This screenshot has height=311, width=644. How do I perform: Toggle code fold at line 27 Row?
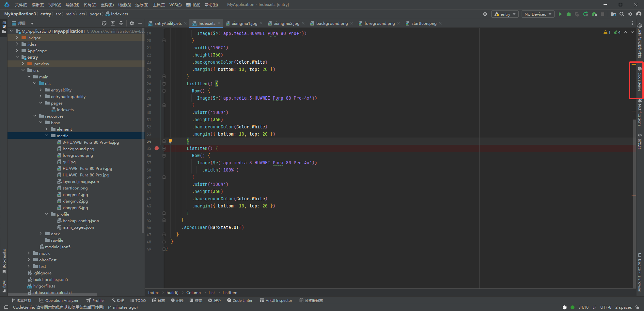tap(164, 91)
